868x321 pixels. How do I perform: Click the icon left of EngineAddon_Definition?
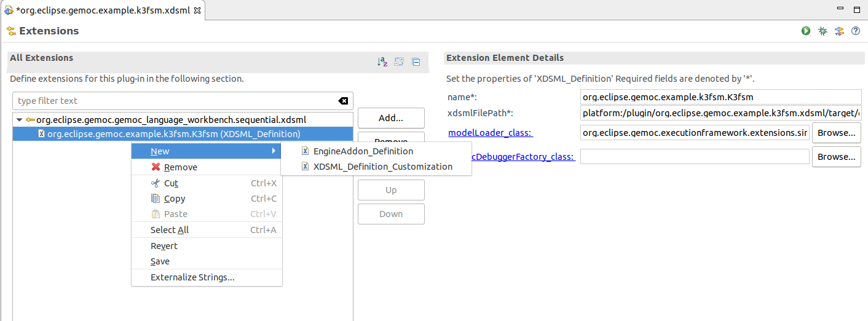click(305, 151)
